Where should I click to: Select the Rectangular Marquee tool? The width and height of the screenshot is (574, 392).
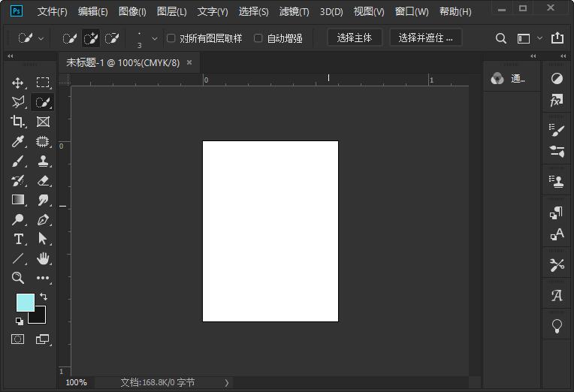[x=43, y=83]
